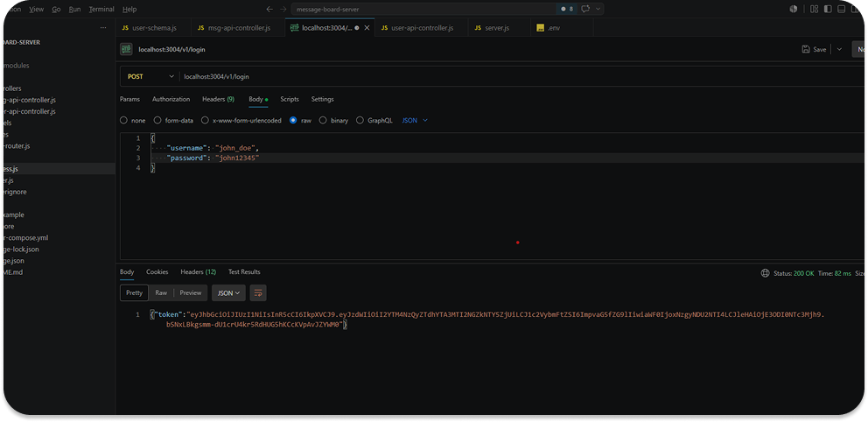Select the form-data body type radio
This screenshot has height=422, width=868.
pyautogui.click(x=157, y=120)
